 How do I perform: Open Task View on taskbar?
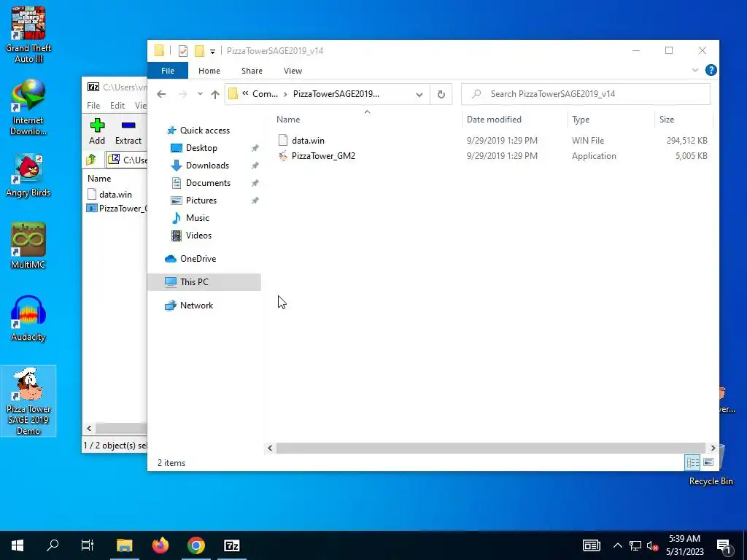click(88, 545)
